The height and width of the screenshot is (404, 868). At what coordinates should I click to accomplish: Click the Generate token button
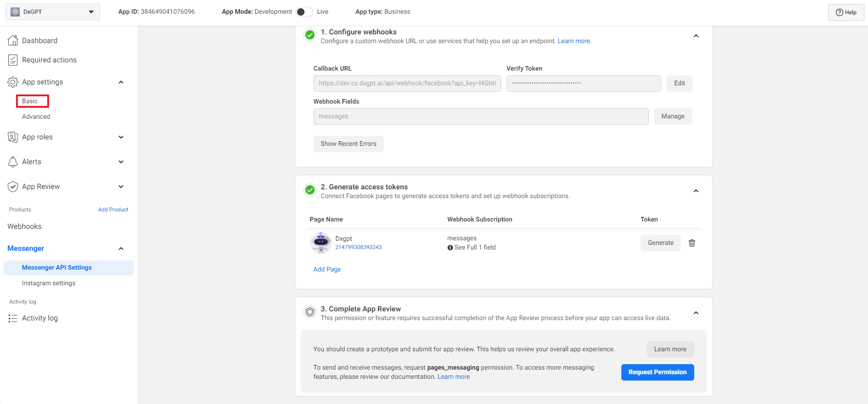(x=660, y=243)
